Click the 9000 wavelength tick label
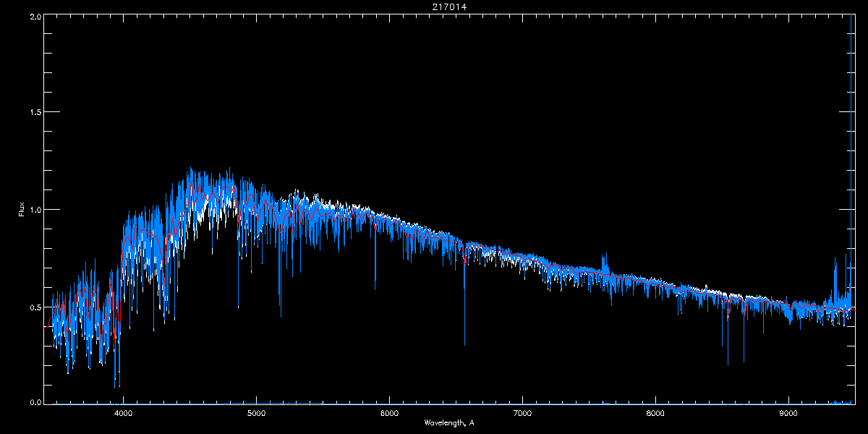This screenshot has width=868, height=434. (x=788, y=414)
